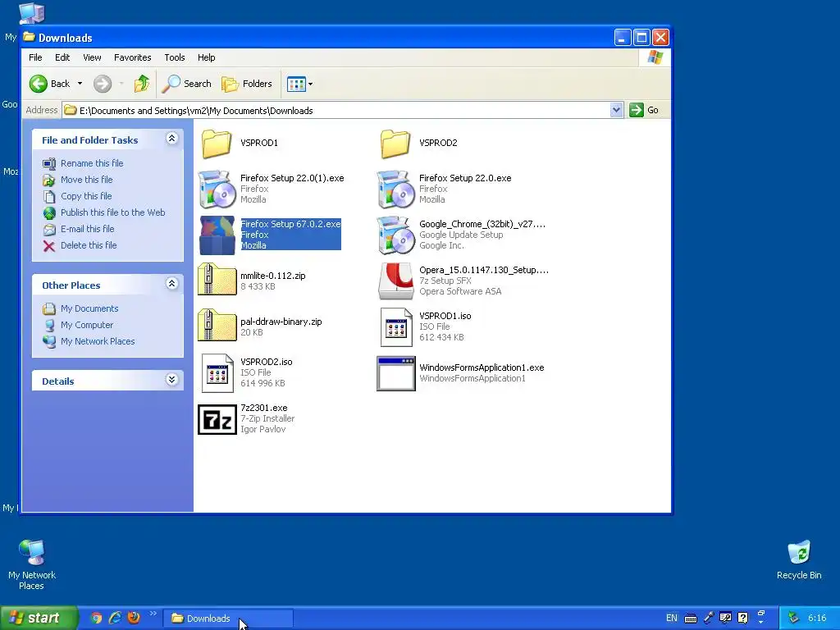This screenshot has width=840, height=630.
Task: Click the Rename this file icon
Action: pos(49,163)
